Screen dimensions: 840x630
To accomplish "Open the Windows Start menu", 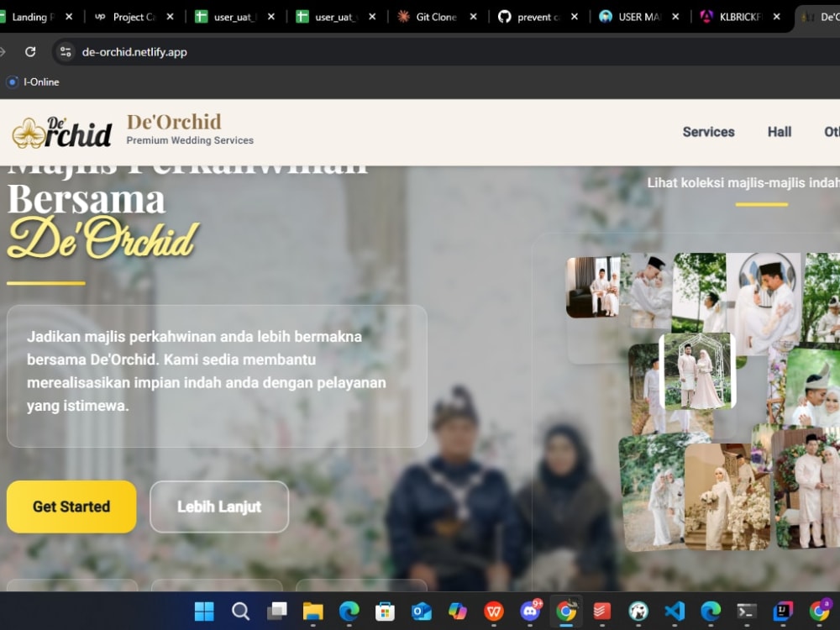I will tap(204, 611).
